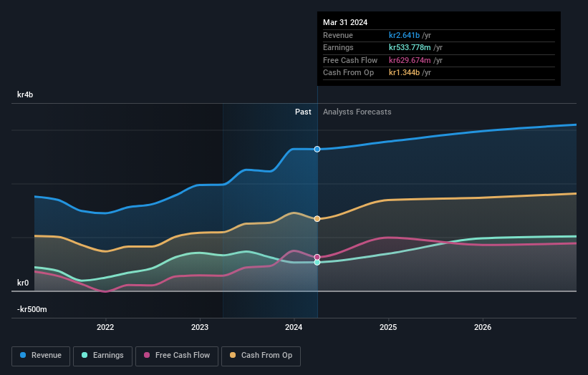Select the 2025 x-axis label
The height and width of the screenshot is (375, 588).
(x=388, y=327)
